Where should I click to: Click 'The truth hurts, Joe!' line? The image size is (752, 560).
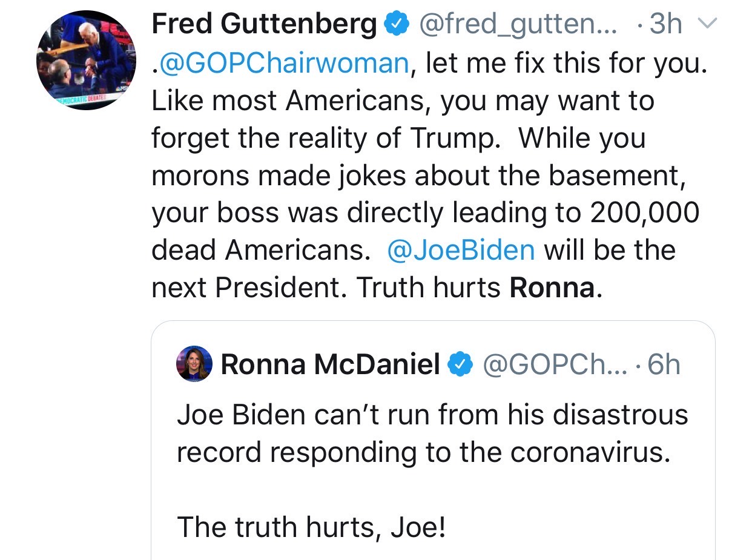point(311,526)
